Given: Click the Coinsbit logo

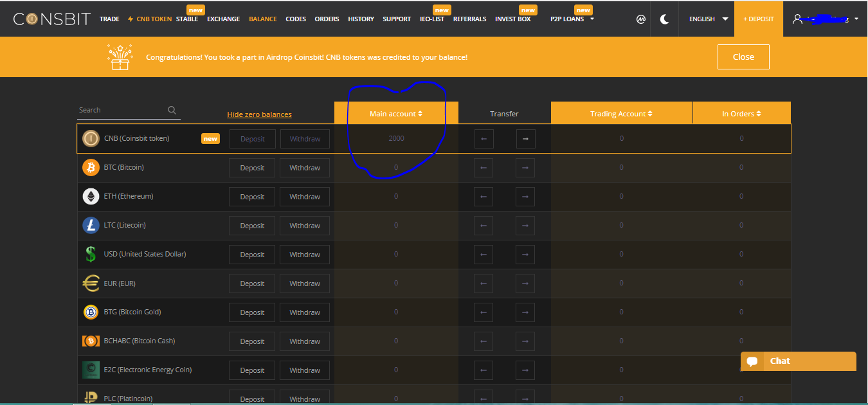Looking at the screenshot, I should [x=52, y=19].
